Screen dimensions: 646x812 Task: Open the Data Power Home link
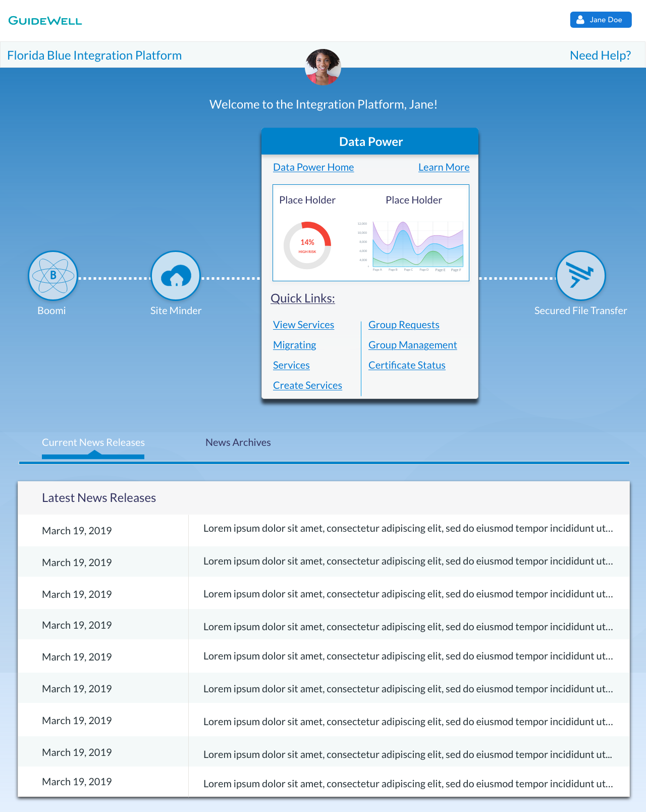click(x=313, y=167)
